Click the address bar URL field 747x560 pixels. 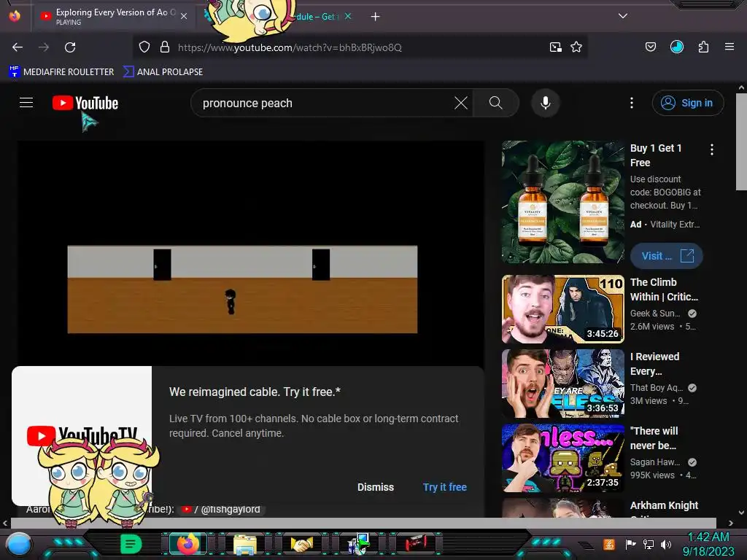[290, 47]
